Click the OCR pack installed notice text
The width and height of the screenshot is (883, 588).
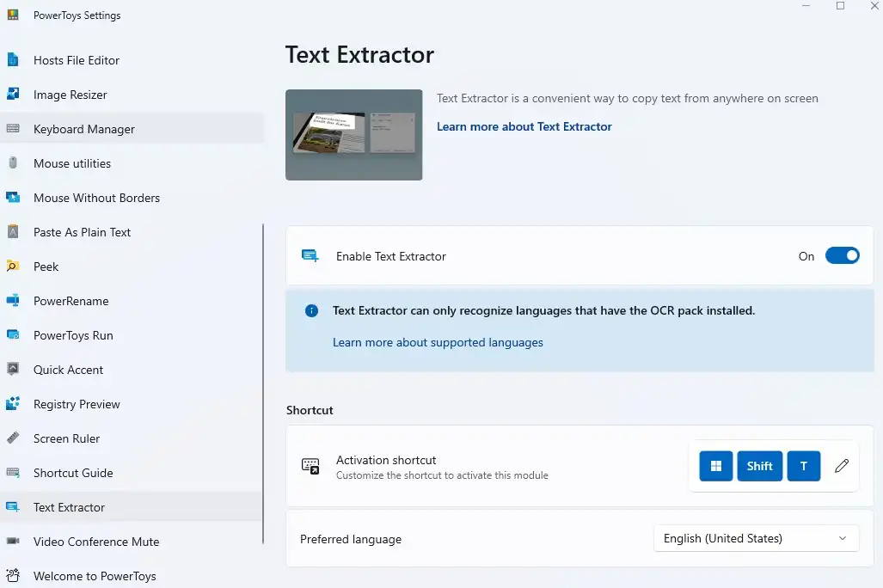coord(543,310)
